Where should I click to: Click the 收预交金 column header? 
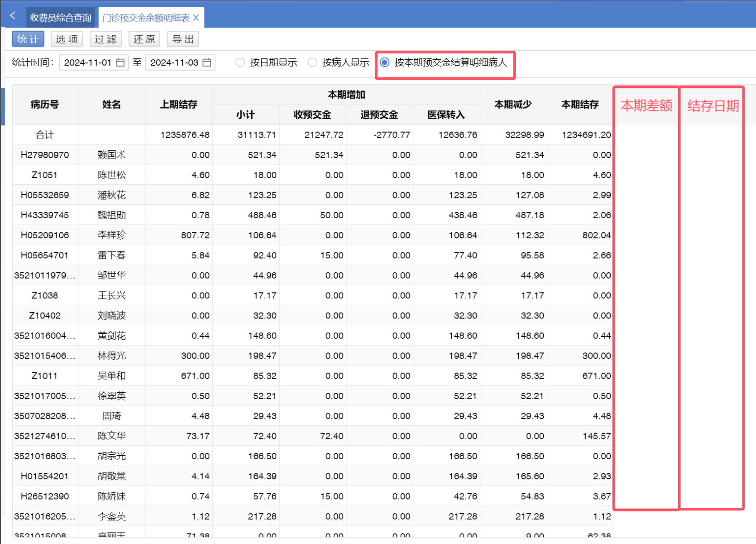(x=312, y=115)
